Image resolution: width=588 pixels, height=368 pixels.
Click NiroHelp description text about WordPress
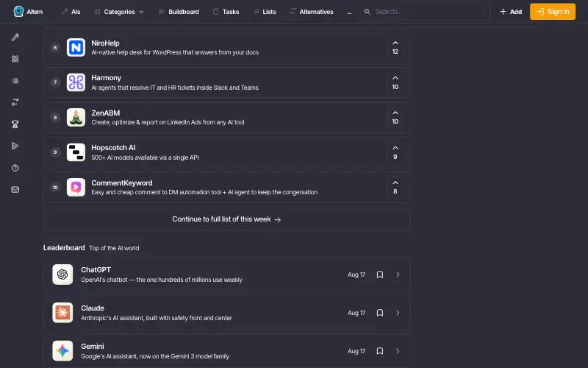click(x=175, y=52)
